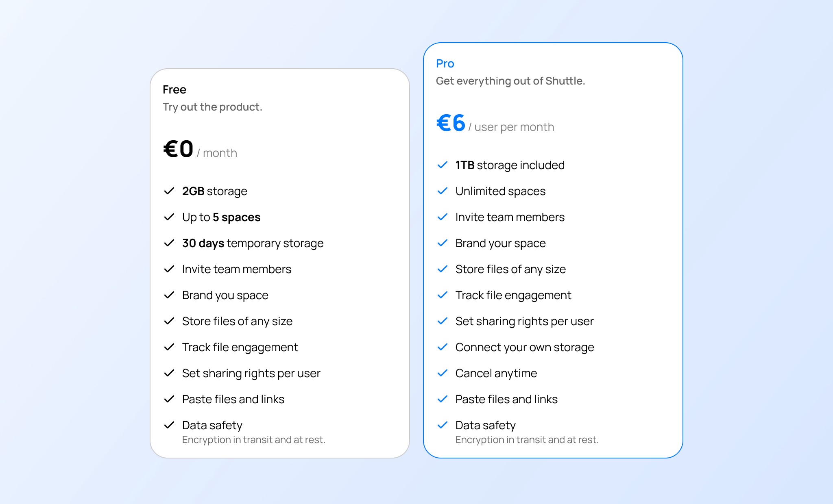
Task: Click the blue check next to Unlimited spaces
Action: pos(442,191)
